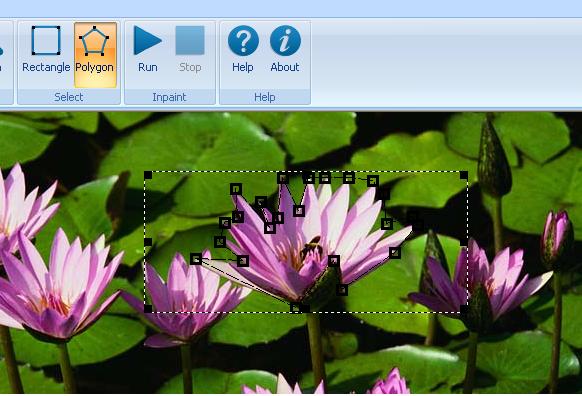The width and height of the screenshot is (582, 396).
Task: Click the bottom-right selection rectangle handle
Action: tap(464, 308)
